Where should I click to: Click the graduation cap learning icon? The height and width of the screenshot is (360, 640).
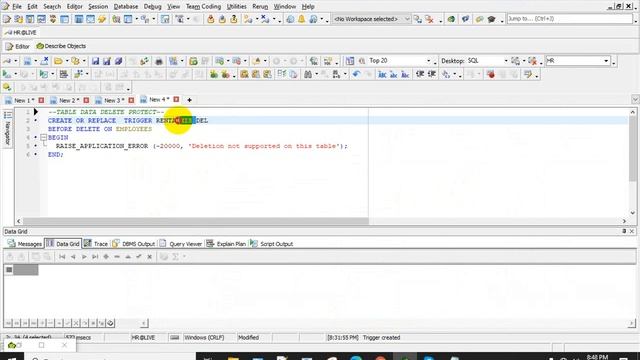pos(491,19)
